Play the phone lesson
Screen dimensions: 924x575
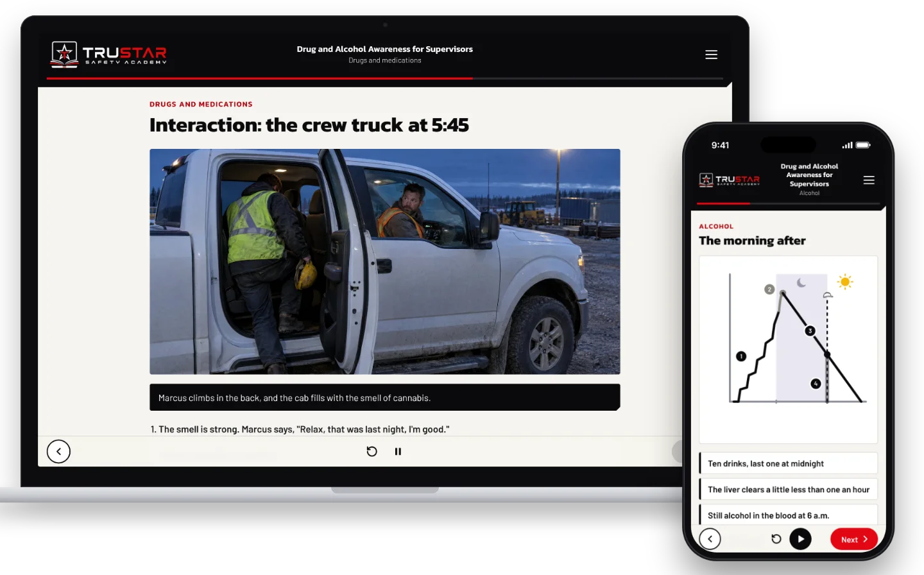pos(800,539)
